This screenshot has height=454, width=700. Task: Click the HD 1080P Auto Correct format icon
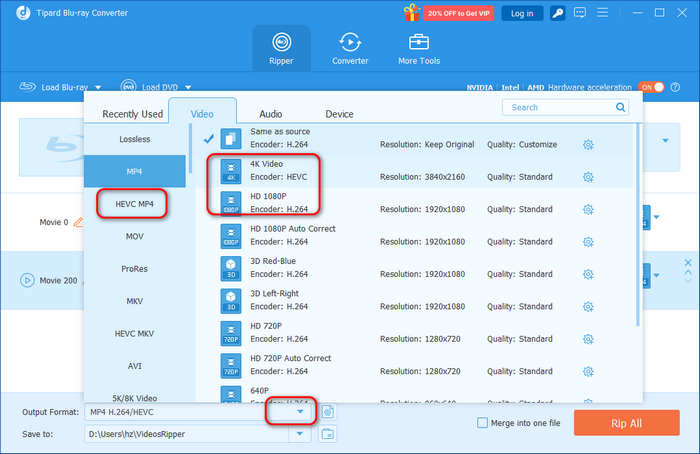coord(231,236)
